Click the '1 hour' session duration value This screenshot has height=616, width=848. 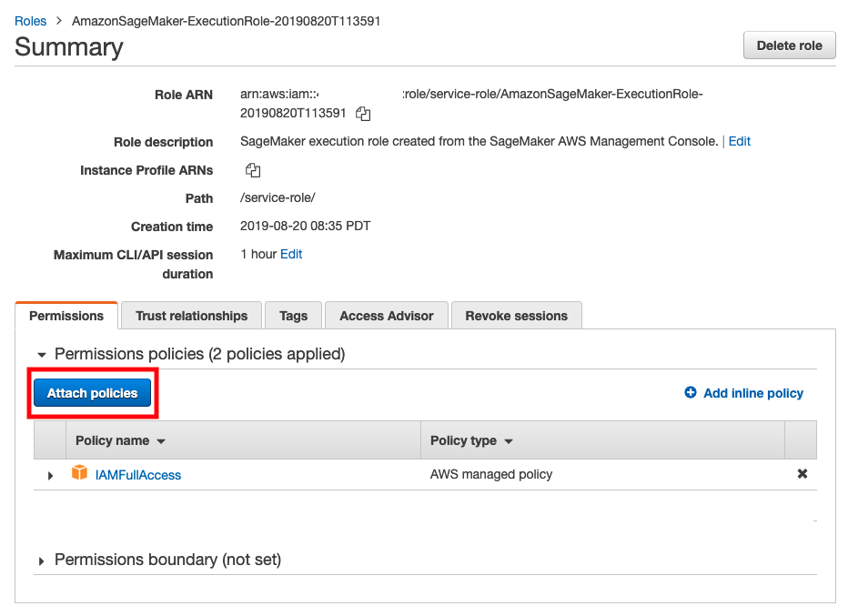pyautogui.click(x=258, y=254)
